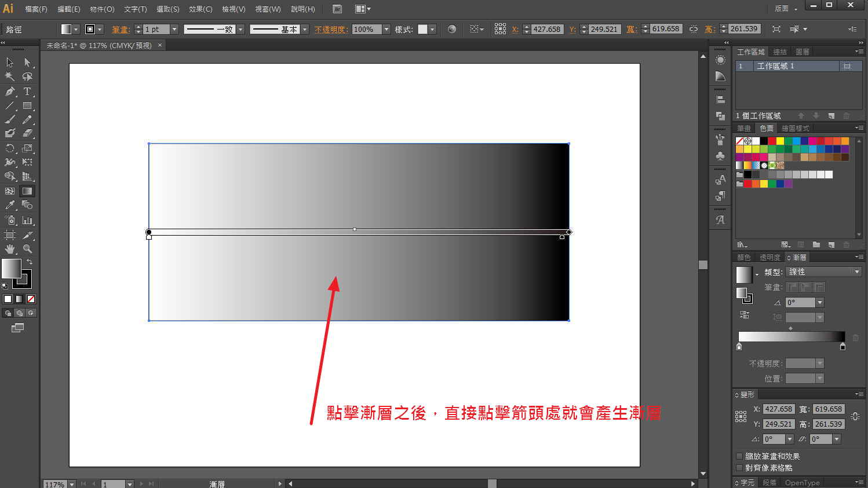The width and height of the screenshot is (868, 488).
Task: Select the Pencil tool
Action: [x=27, y=120]
